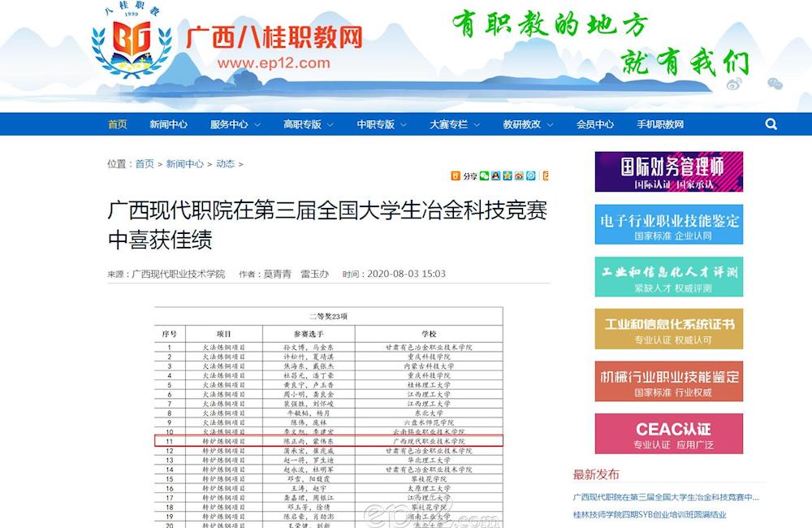
Task: Share article via QQ penguin icon
Action: (x=496, y=175)
